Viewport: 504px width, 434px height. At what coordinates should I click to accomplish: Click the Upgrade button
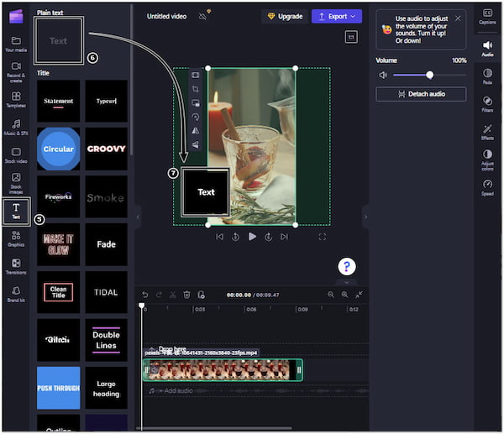285,17
